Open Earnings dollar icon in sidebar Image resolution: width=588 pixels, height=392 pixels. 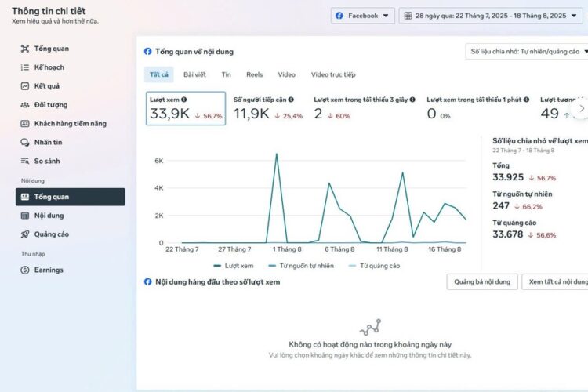tap(25, 270)
